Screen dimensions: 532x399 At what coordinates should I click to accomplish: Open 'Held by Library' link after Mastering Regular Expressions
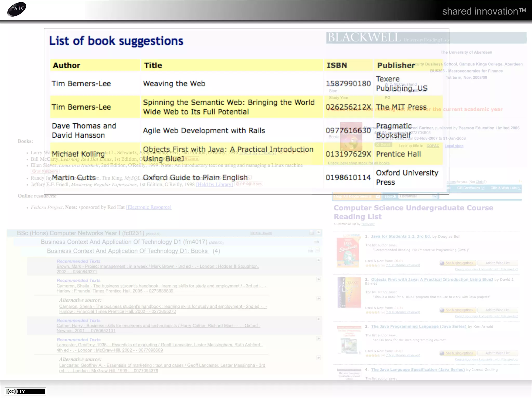click(214, 184)
